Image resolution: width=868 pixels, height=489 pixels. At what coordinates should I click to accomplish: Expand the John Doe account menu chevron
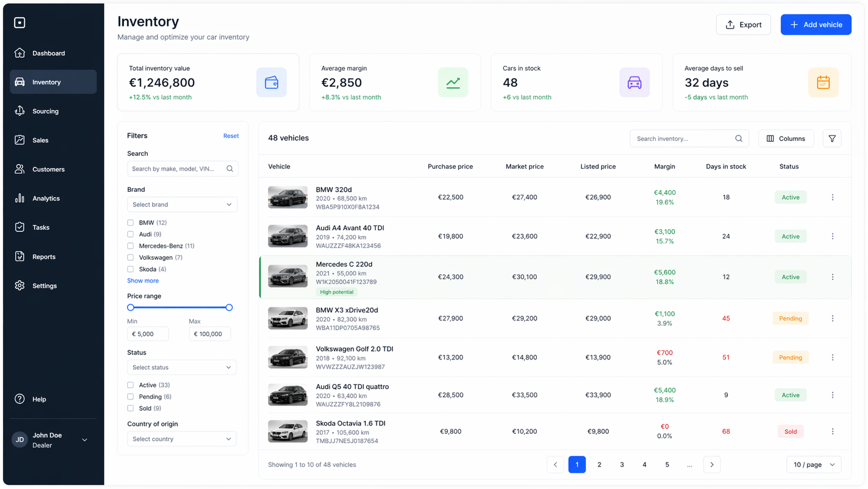[85, 440]
